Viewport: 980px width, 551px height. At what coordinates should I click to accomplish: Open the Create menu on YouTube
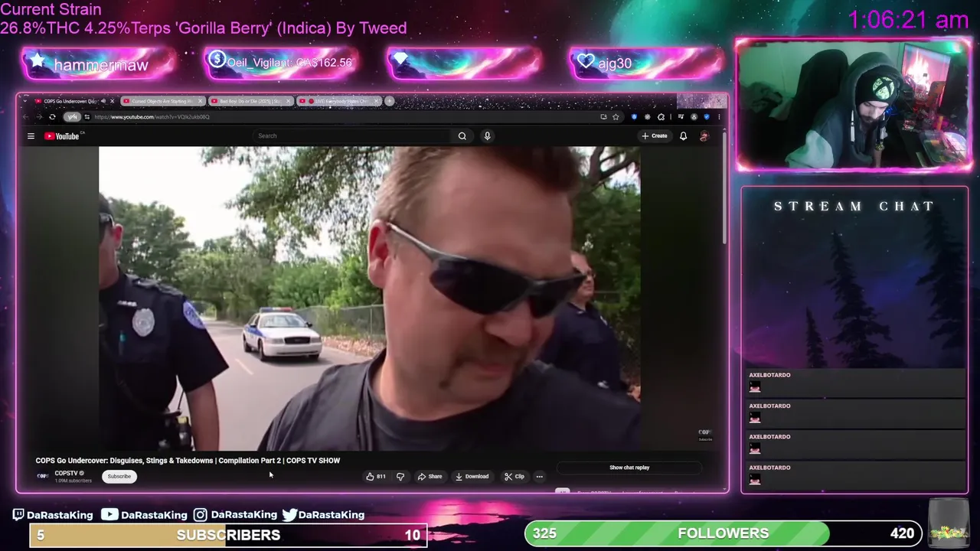pyautogui.click(x=655, y=136)
